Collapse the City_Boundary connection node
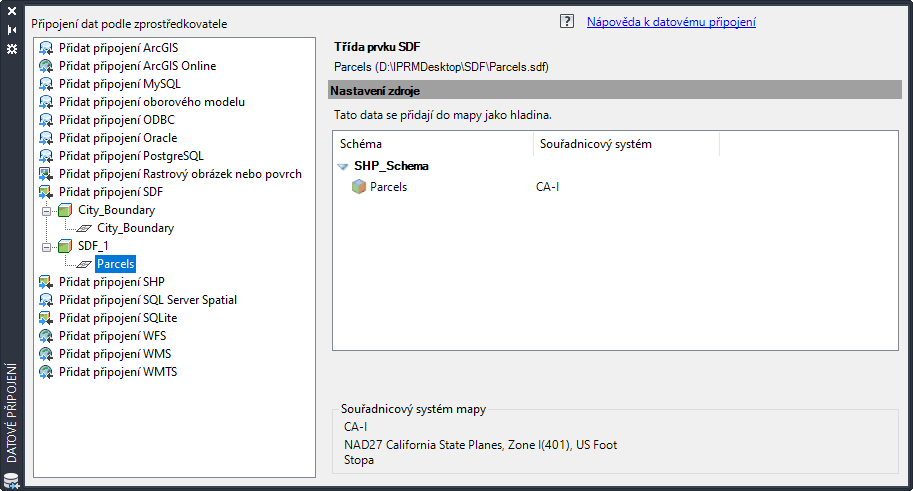The height and width of the screenshot is (491, 913). tap(45, 210)
